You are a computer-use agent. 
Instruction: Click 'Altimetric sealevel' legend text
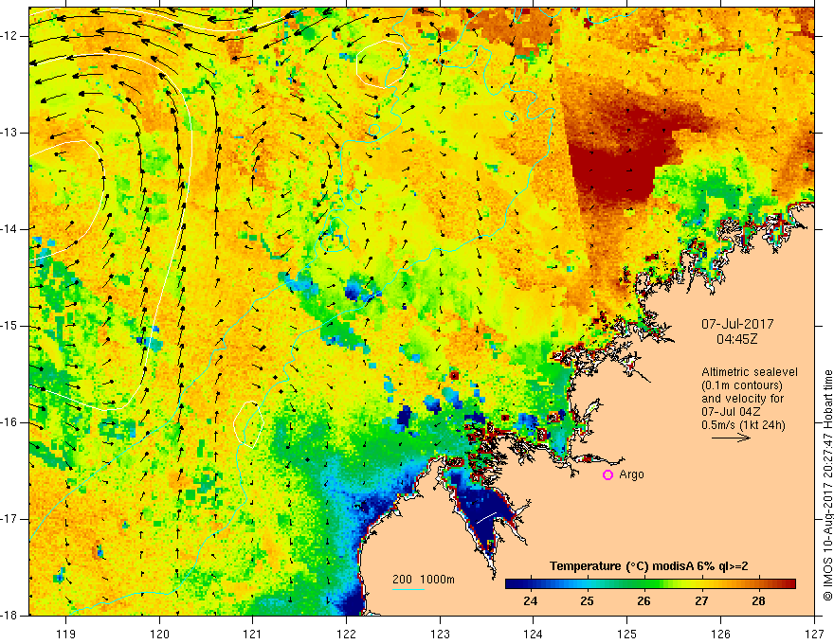[750, 372]
